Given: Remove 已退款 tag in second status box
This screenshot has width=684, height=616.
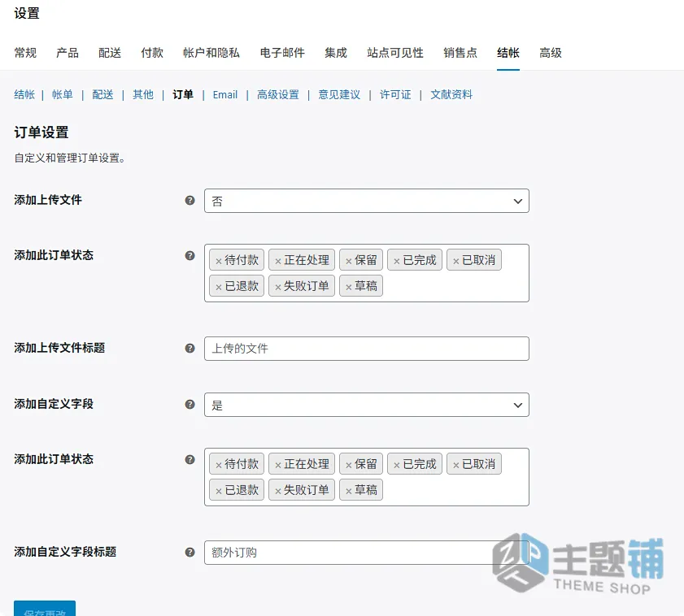Looking at the screenshot, I should (219, 491).
